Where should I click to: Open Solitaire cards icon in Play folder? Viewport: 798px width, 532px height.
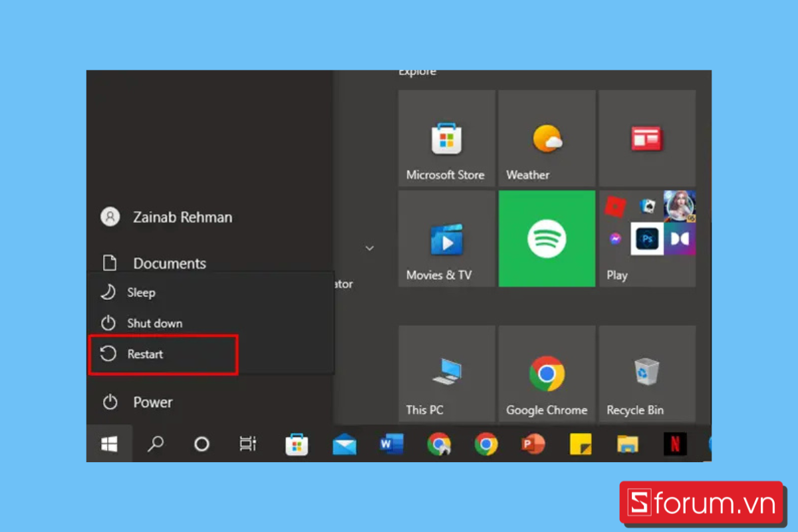click(x=648, y=207)
